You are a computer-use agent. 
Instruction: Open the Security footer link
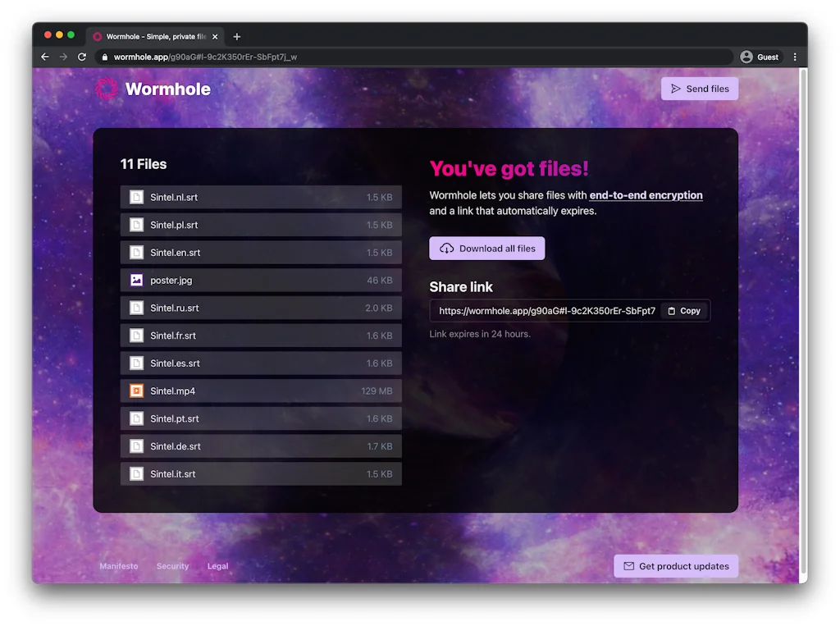click(172, 566)
